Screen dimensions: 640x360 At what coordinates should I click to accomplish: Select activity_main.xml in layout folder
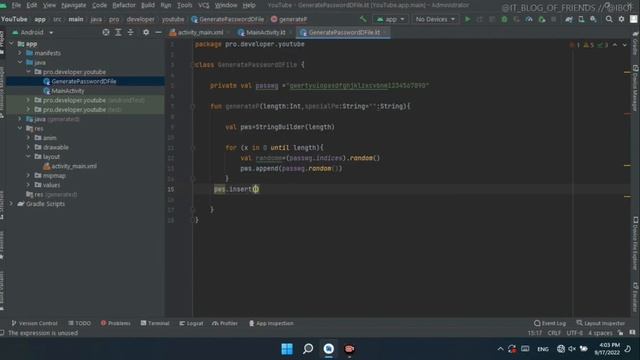(x=74, y=166)
